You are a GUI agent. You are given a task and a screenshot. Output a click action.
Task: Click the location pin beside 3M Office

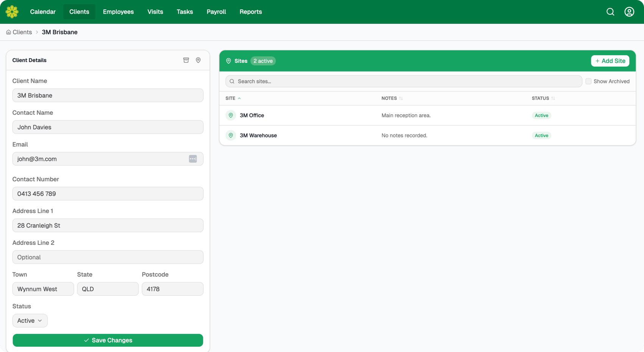tap(231, 115)
